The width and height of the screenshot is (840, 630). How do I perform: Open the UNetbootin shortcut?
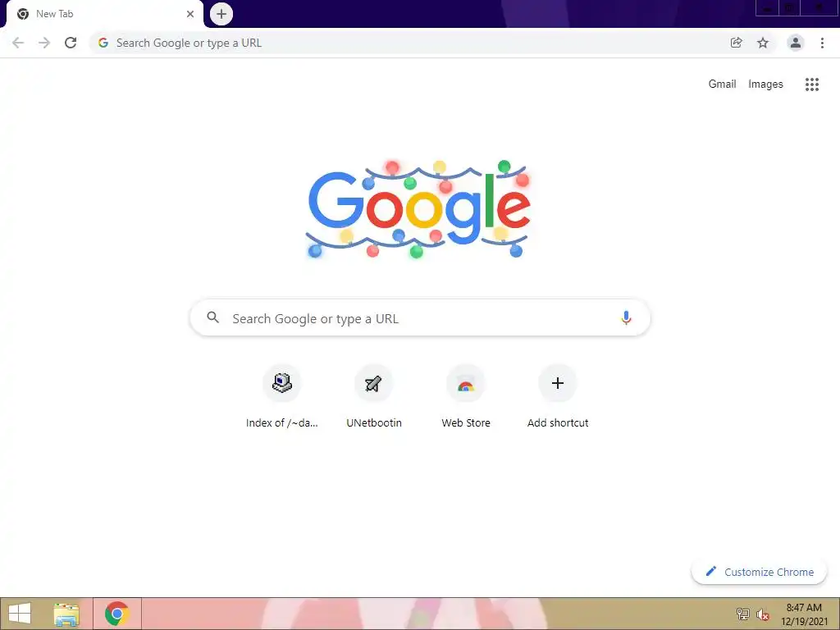[x=374, y=398]
